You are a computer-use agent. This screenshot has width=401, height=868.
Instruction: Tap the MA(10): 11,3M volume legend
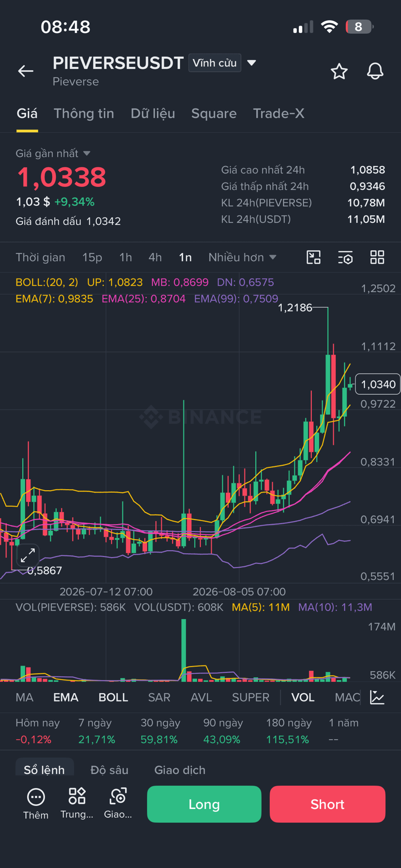coord(335,607)
